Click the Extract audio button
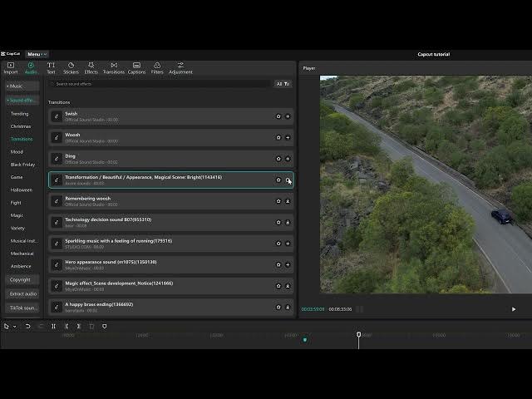This screenshot has width=532, height=399. tap(22, 293)
